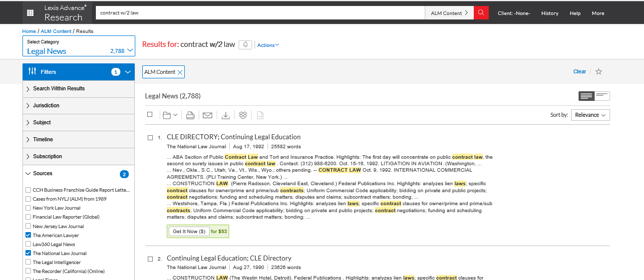
Task: Click the favorites star icon
Action: [599, 71]
